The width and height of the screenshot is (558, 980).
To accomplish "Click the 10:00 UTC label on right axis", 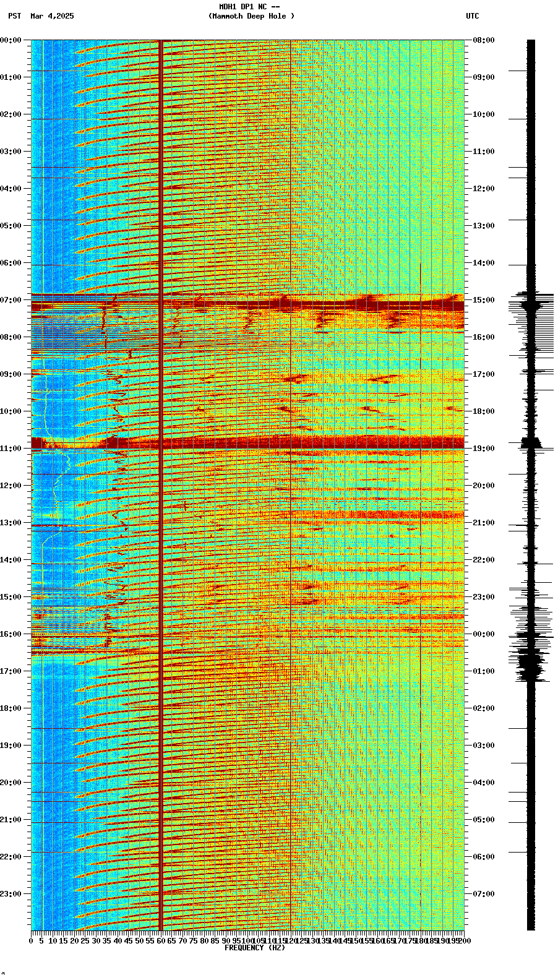I will pyautogui.click(x=484, y=114).
